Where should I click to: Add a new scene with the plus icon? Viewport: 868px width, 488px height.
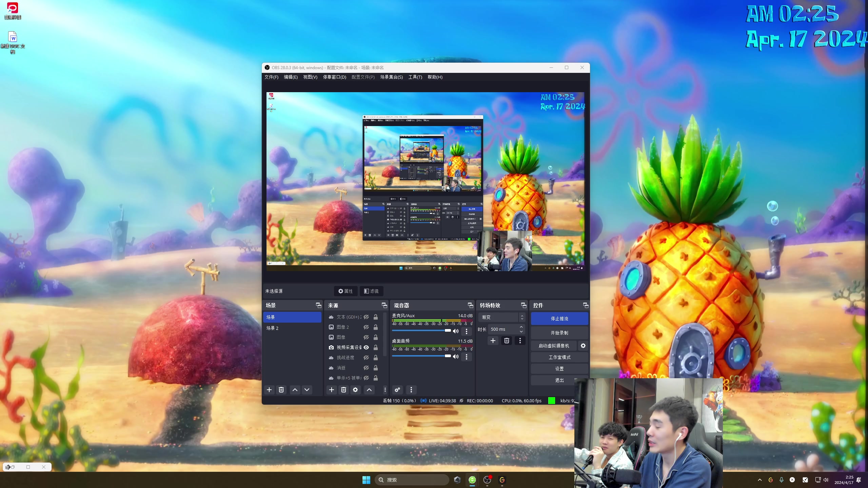pyautogui.click(x=269, y=390)
